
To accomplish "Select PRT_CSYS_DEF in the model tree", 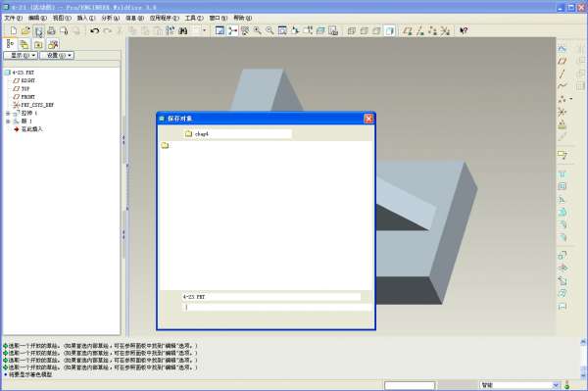I will (33, 105).
